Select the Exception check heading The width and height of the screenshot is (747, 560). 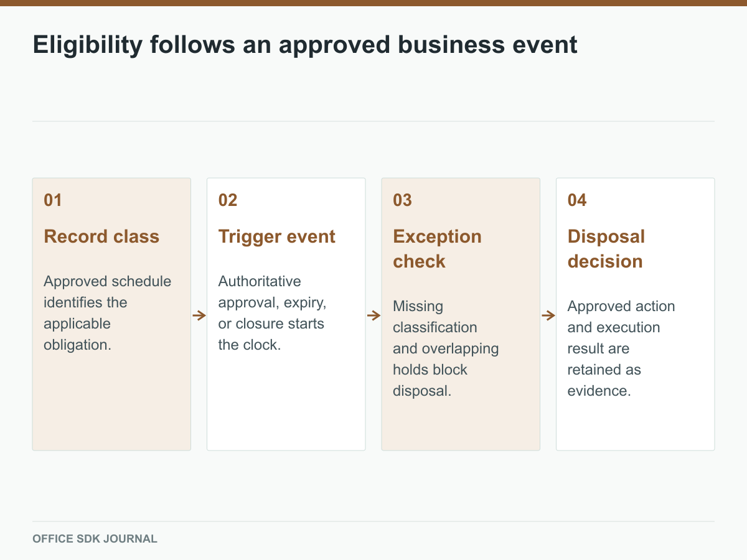[x=437, y=249]
